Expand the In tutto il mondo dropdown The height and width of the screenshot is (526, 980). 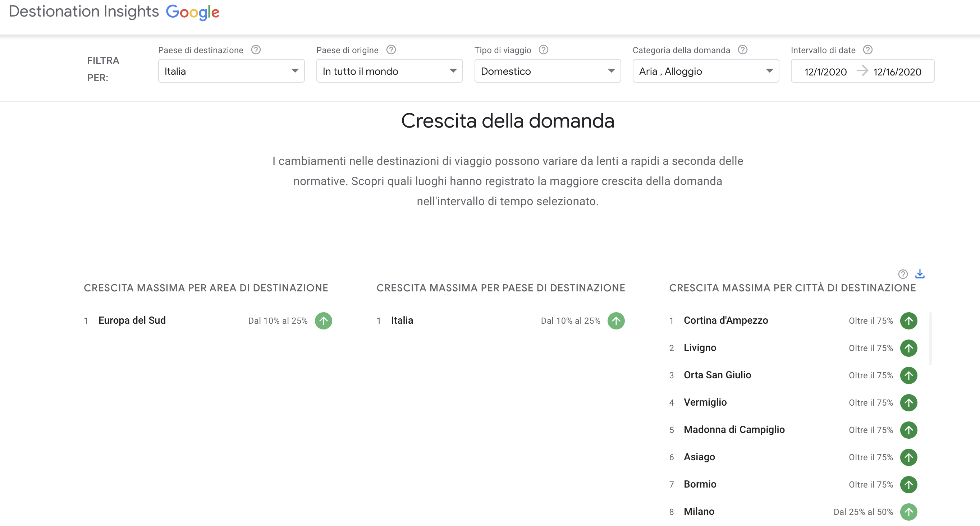390,71
